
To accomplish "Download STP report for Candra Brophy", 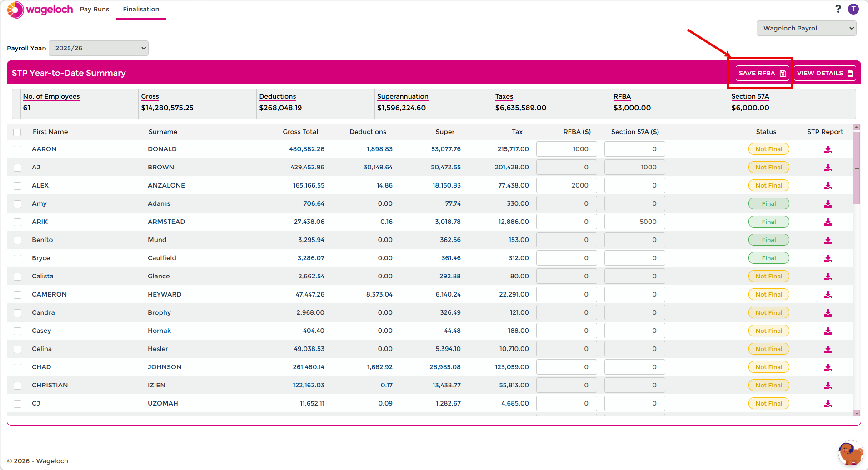I will [828, 313].
